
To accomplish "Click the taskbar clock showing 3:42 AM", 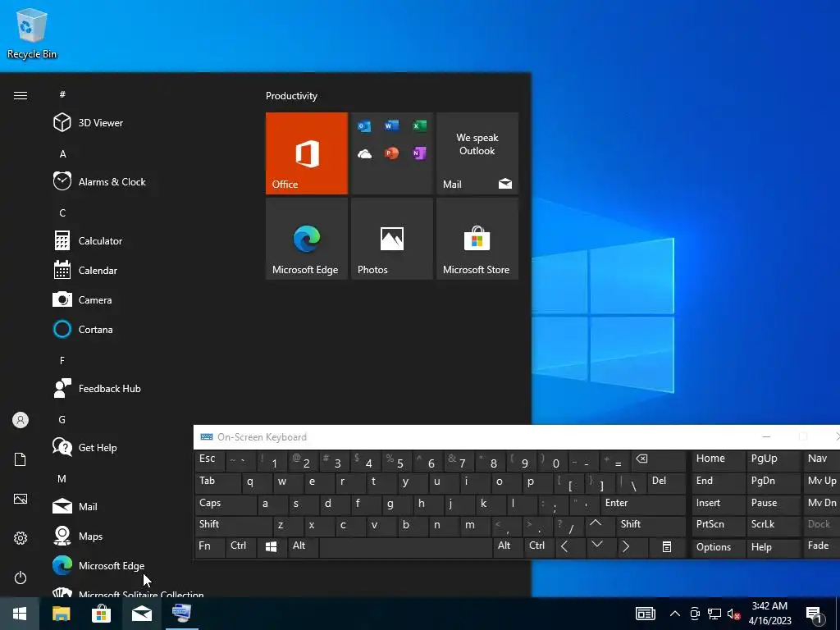I will pos(769,614).
